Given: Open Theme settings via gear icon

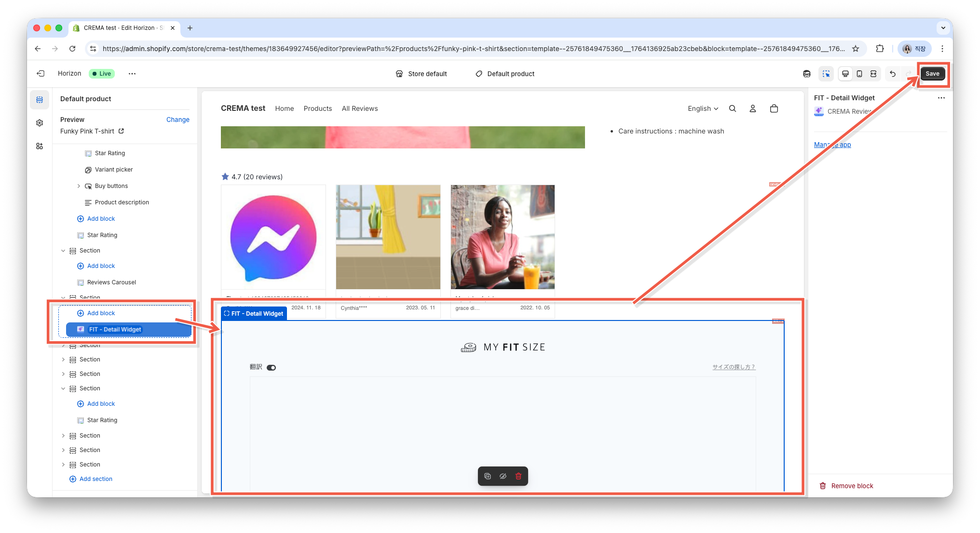Looking at the screenshot, I should point(40,122).
